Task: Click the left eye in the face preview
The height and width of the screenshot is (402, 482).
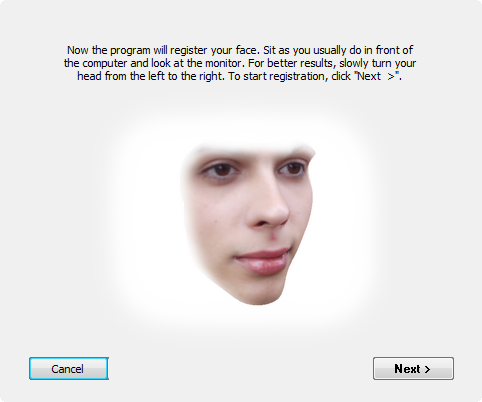Action: [220, 169]
